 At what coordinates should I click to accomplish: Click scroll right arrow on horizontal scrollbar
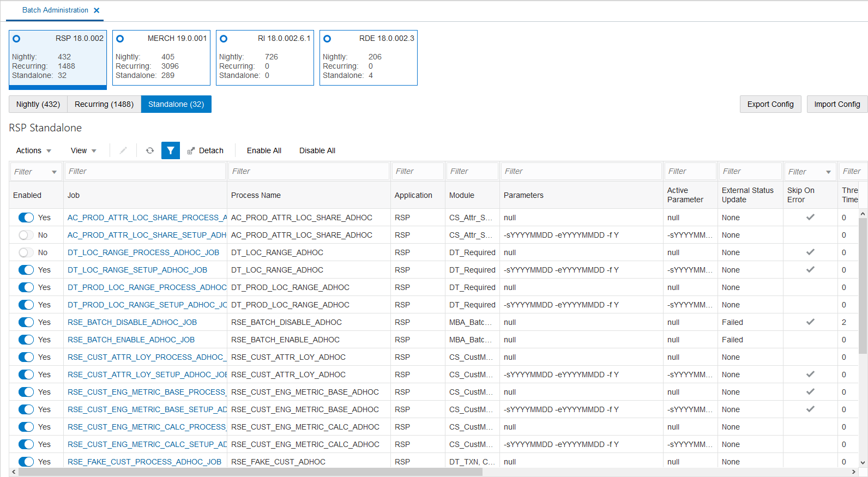pos(854,472)
